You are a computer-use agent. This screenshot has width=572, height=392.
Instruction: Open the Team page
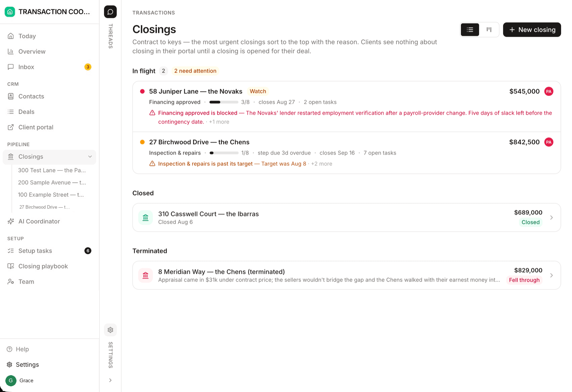(x=50, y=282)
